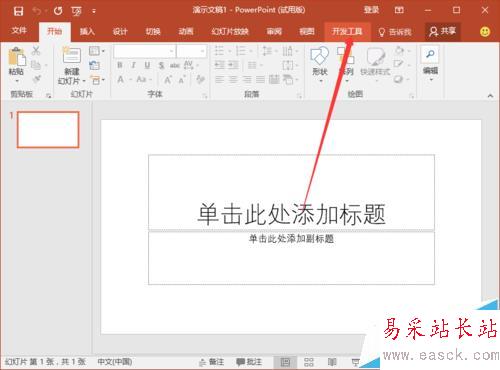The height and width of the screenshot is (370, 500).
Task: Open the slide Section dropdown
Action: [x=97, y=80]
